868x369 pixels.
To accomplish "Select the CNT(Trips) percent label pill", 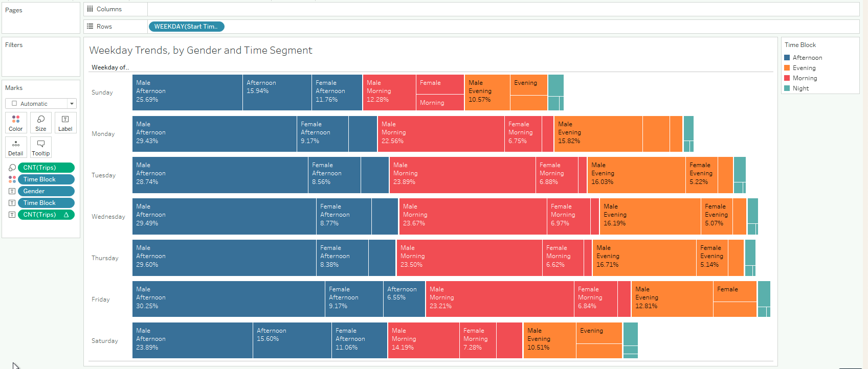I will 46,215.
